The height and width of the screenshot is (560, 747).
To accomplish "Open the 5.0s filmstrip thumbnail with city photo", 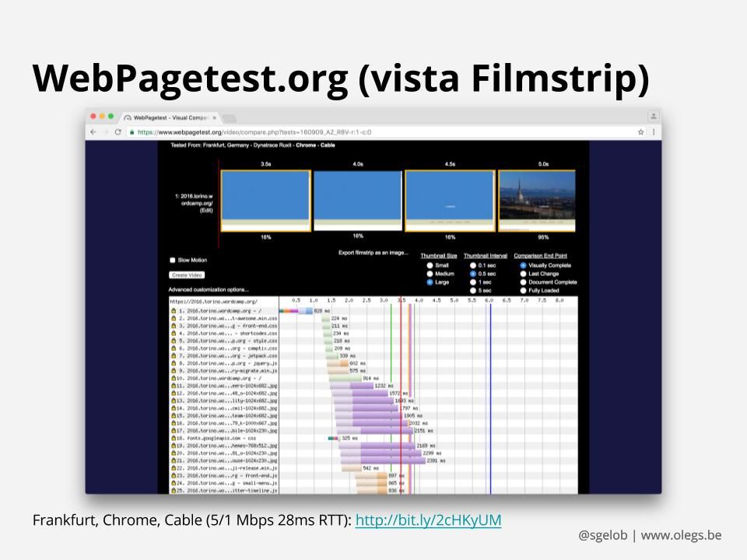I will (537, 201).
